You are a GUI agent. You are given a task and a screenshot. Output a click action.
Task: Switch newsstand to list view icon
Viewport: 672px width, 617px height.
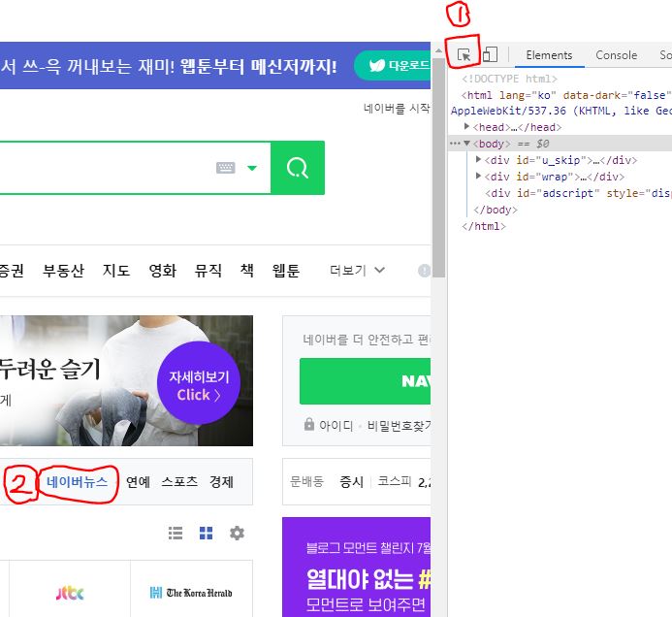click(176, 533)
